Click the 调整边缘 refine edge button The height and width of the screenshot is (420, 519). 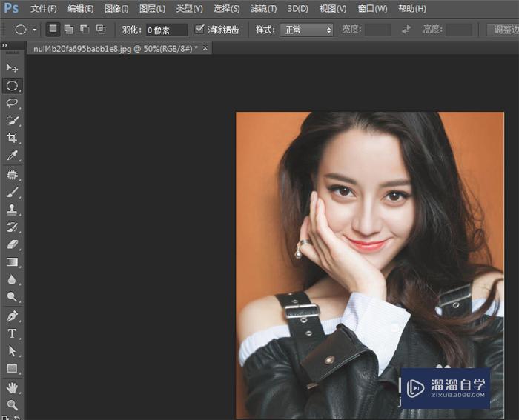click(x=503, y=30)
